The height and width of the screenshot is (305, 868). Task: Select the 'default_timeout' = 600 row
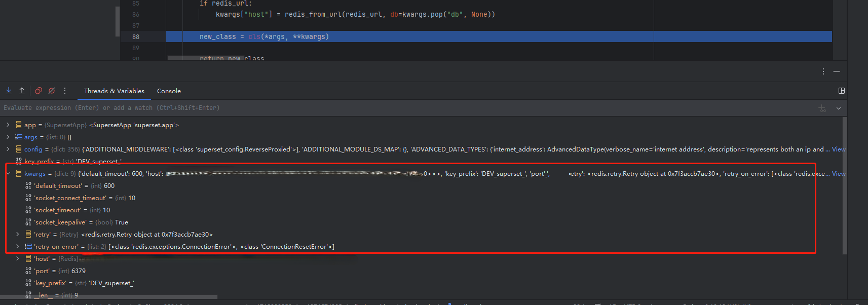pyautogui.click(x=74, y=186)
